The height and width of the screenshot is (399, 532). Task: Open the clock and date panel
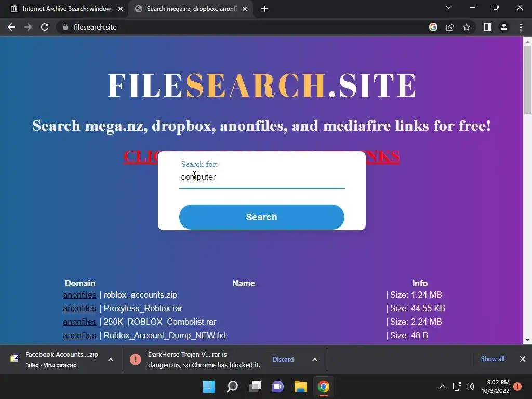[x=495, y=387]
